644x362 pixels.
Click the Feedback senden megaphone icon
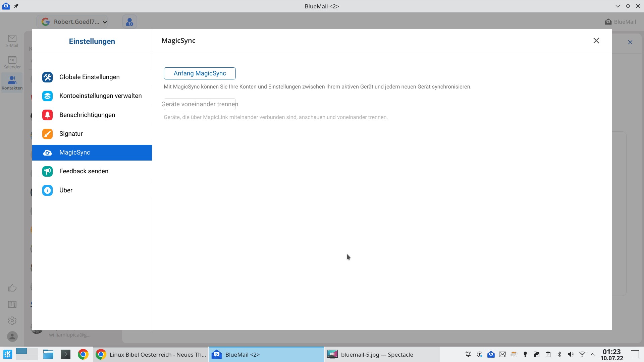pos(47,171)
